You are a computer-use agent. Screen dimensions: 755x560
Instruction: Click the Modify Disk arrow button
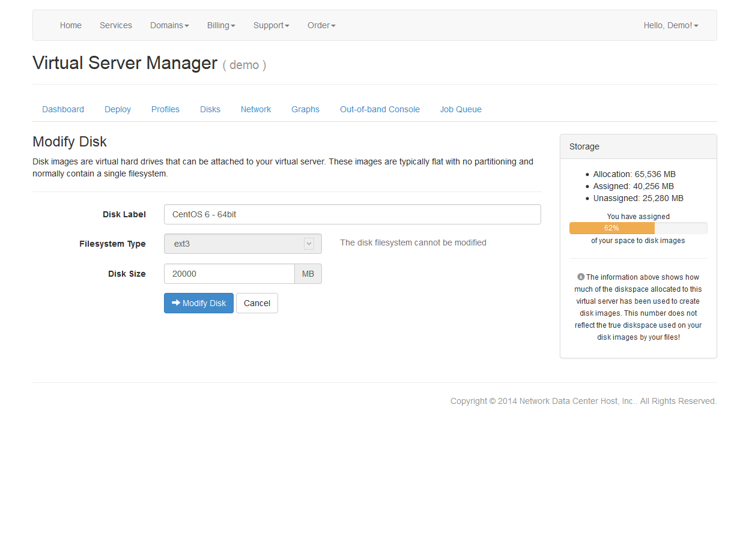(198, 303)
